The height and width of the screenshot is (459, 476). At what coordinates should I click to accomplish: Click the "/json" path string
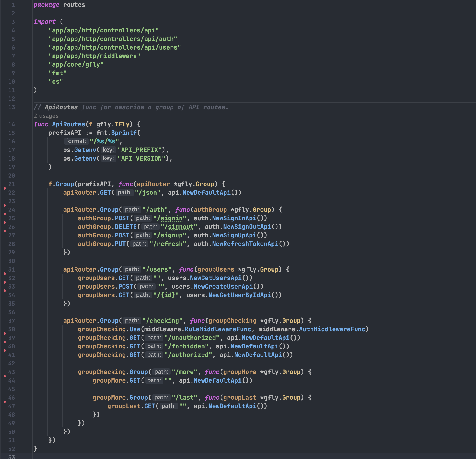pyautogui.click(x=148, y=193)
